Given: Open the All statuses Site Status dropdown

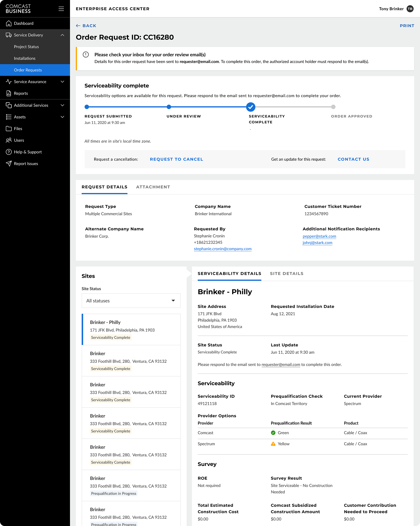Looking at the screenshot, I should coord(131,301).
